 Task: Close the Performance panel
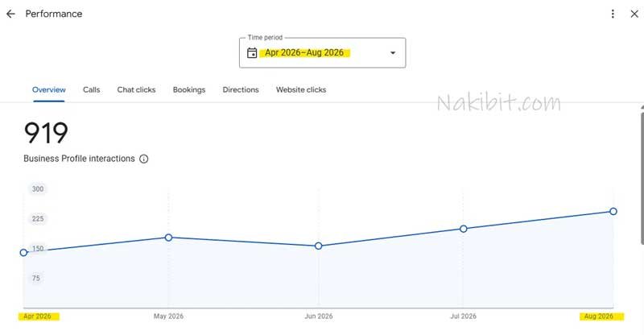(x=634, y=14)
